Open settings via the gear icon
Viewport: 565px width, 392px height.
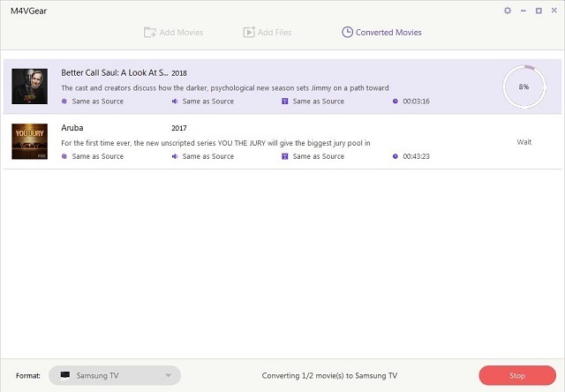(x=508, y=11)
